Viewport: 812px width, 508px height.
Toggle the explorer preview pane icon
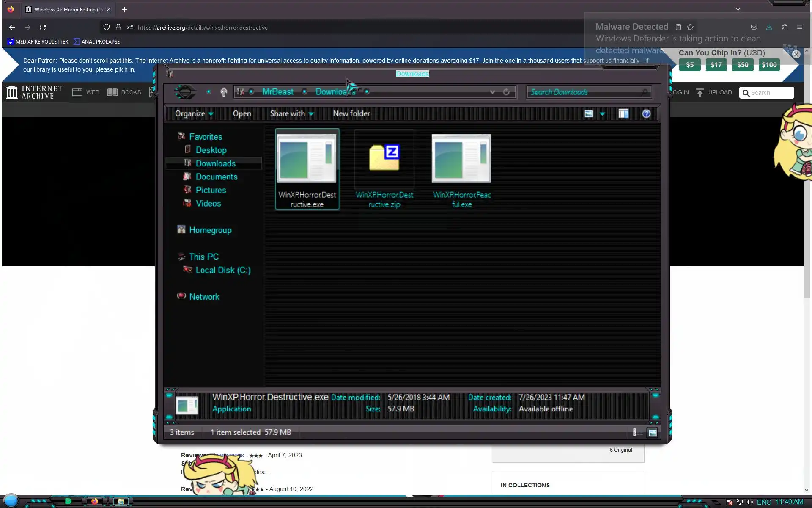click(x=623, y=113)
